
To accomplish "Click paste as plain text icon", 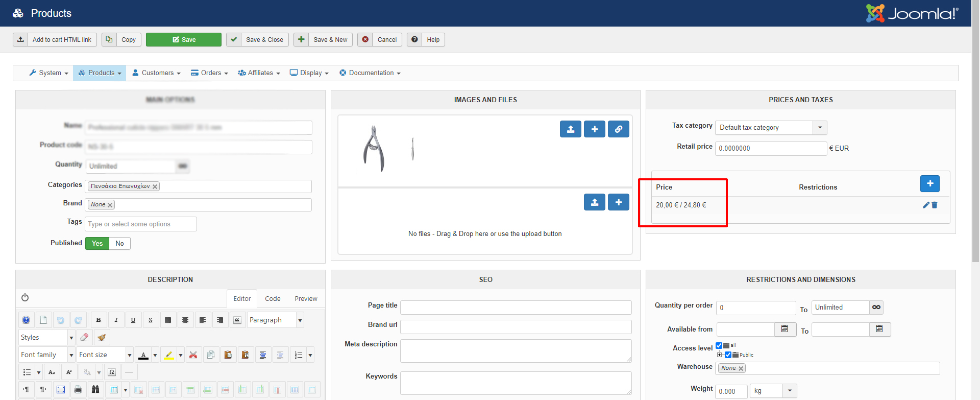I will click(x=246, y=355).
